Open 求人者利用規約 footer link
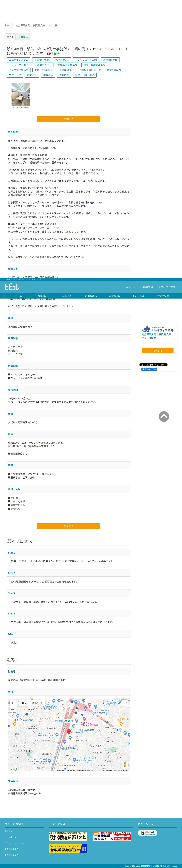 [12, 855]
